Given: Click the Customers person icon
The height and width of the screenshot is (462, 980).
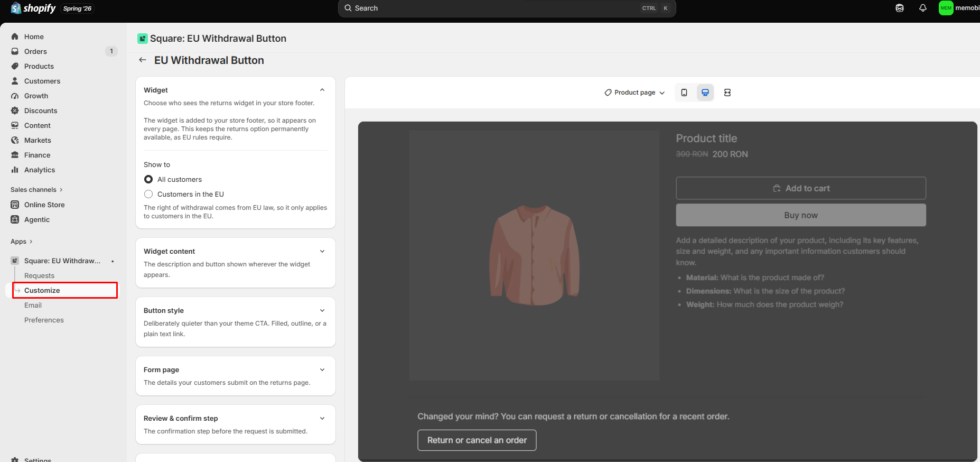Looking at the screenshot, I should (15, 81).
